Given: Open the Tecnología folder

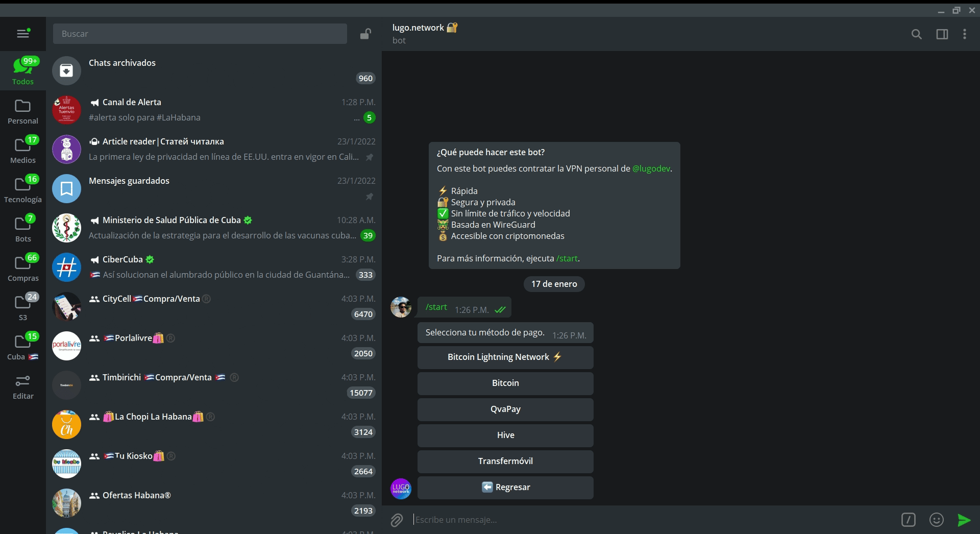Looking at the screenshot, I should click(23, 189).
